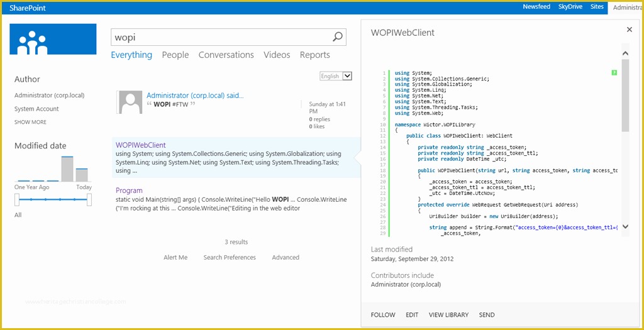Open Advanced search
Image resolution: width=644 pixels, height=330 pixels.
coord(286,257)
